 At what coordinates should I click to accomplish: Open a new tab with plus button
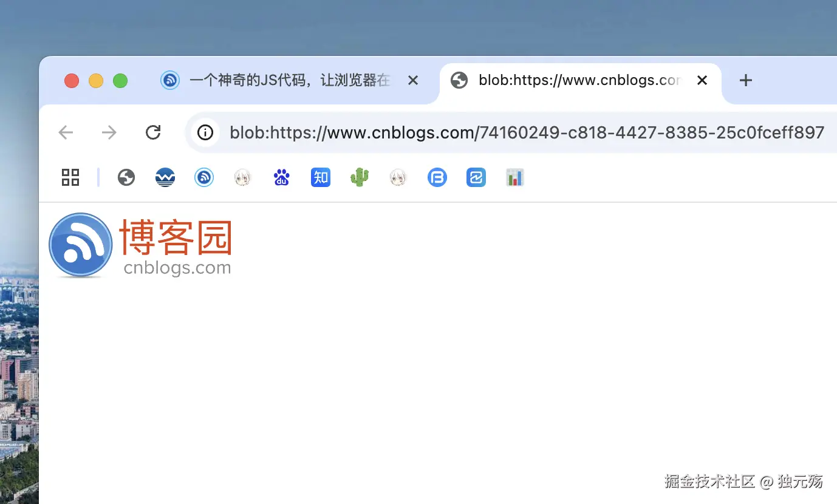[746, 80]
